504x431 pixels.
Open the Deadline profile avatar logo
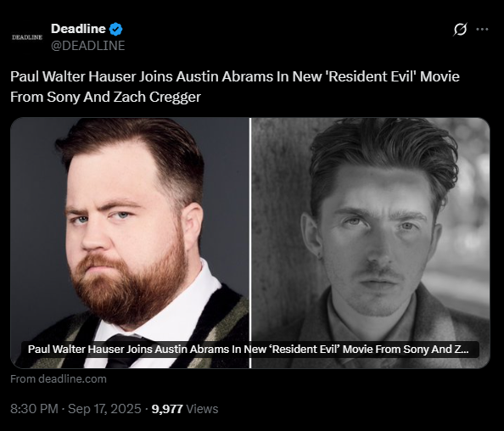(x=27, y=37)
